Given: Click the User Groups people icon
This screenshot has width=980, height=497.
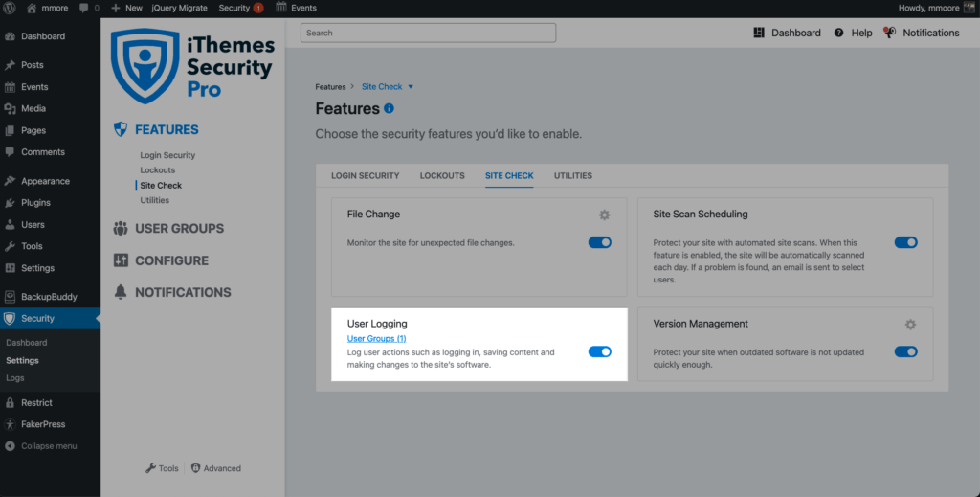Looking at the screenshot, I should click(121, 229).
